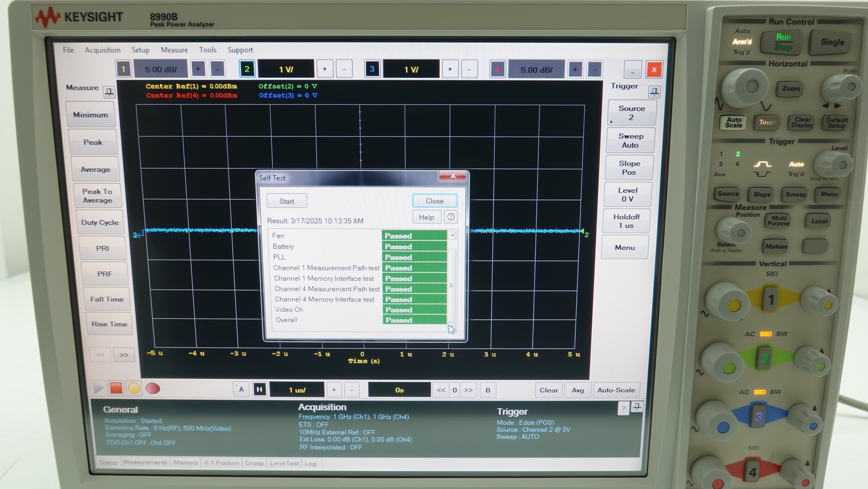Toggle the Avg averaging button
The height and width of the screenshot is (489, 868).
578,390
